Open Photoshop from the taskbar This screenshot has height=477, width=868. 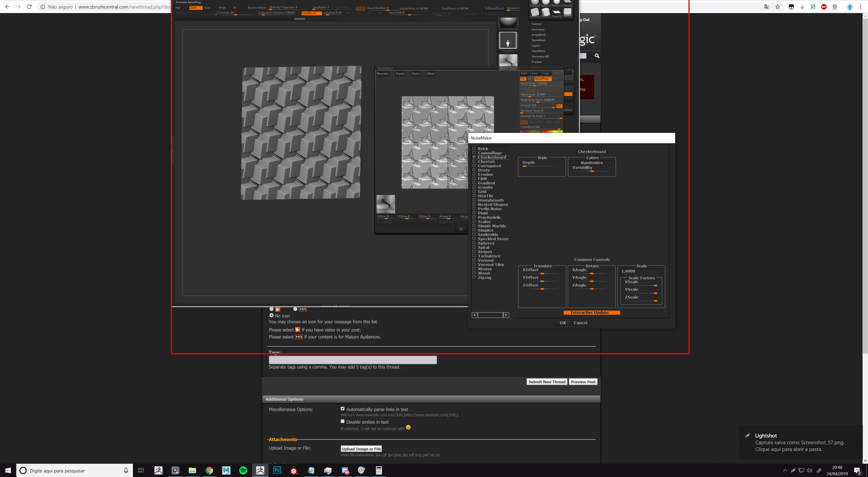277,470
